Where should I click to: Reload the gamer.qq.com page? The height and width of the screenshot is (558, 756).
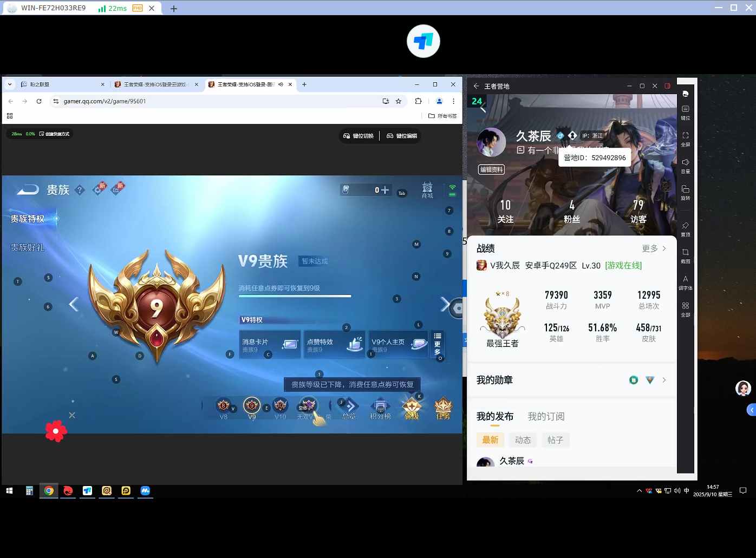(x=39, y=101)
